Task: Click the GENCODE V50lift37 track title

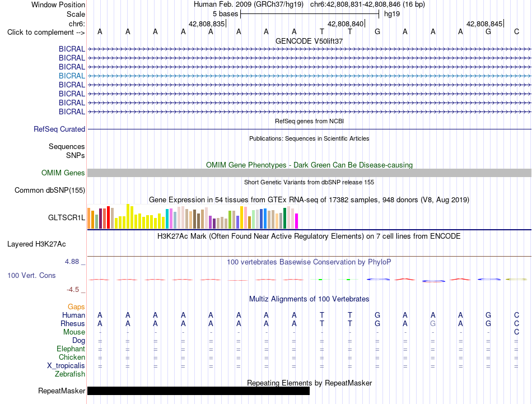Action: 309,41
